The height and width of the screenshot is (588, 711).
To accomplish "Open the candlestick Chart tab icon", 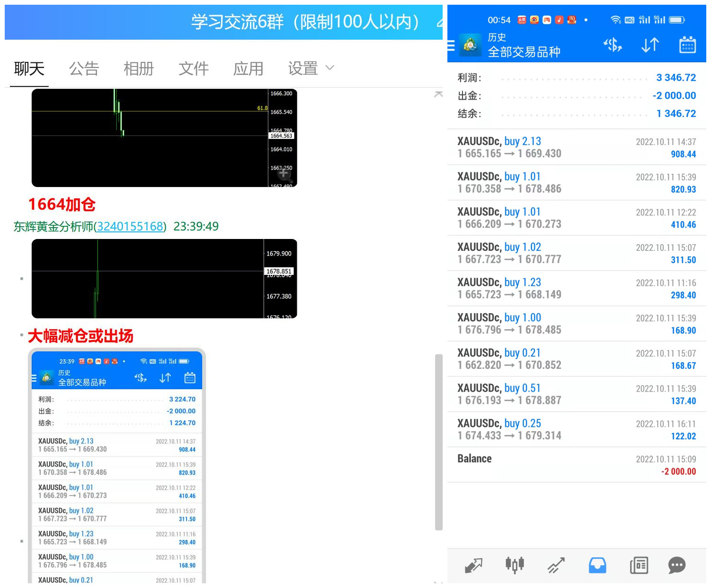I will click(514, 565).
